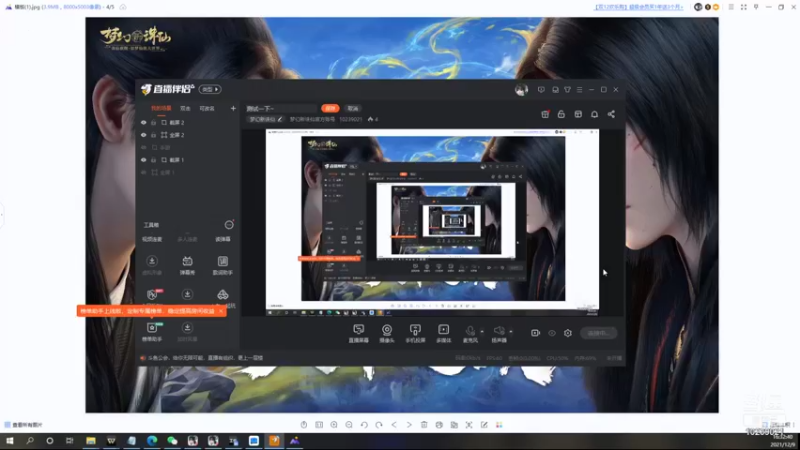
Task: Toggle the preview eye beside the settings gear
Action: click(x=552, y=333)
